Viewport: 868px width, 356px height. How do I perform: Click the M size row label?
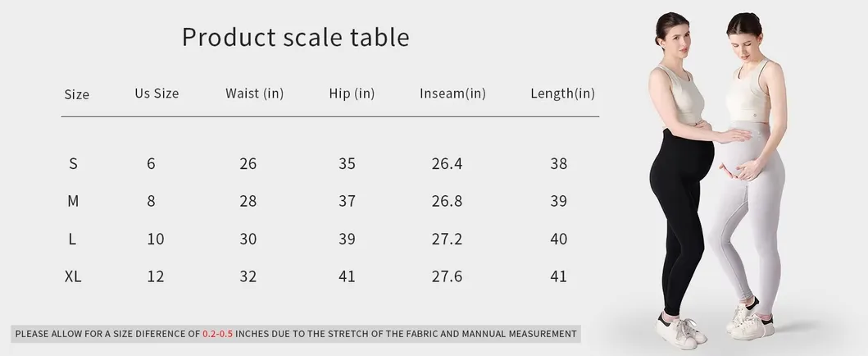[x=73, y=201]
